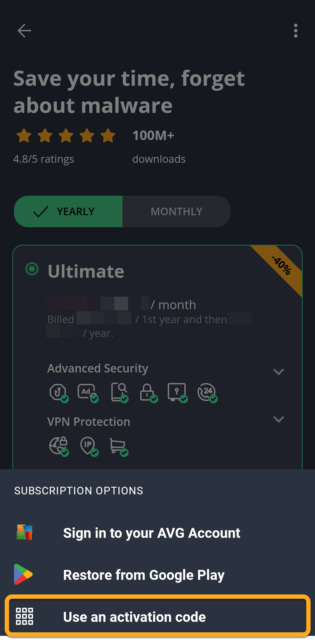
Task: Expand the VPN Protection section
Action: [279, 419]
